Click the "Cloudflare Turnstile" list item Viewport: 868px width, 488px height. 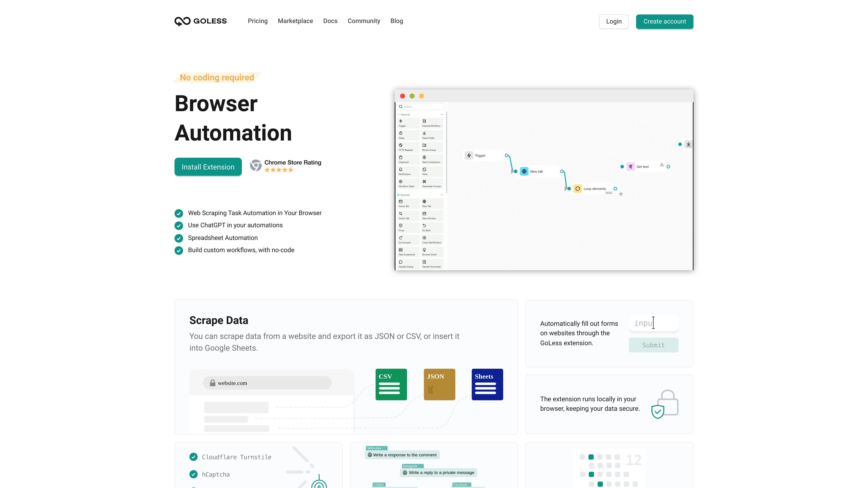pyautogui.click(x=236, y=457)
